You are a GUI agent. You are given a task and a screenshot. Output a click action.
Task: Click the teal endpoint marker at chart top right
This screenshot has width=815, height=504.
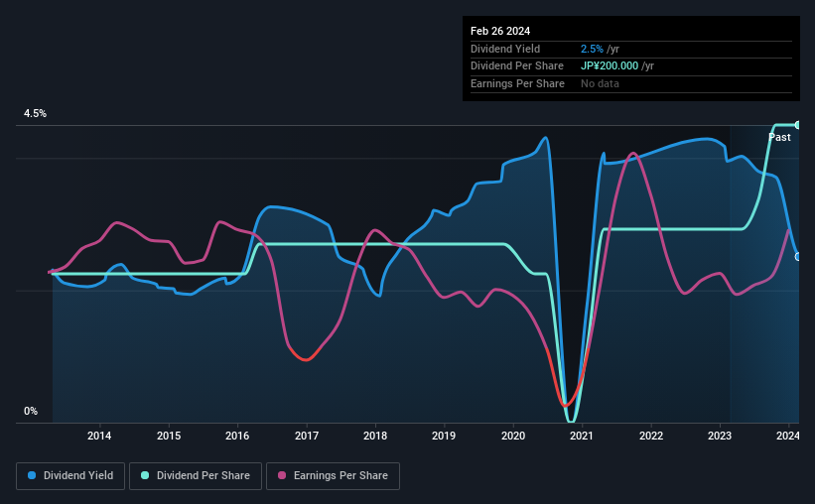(797, 125)
